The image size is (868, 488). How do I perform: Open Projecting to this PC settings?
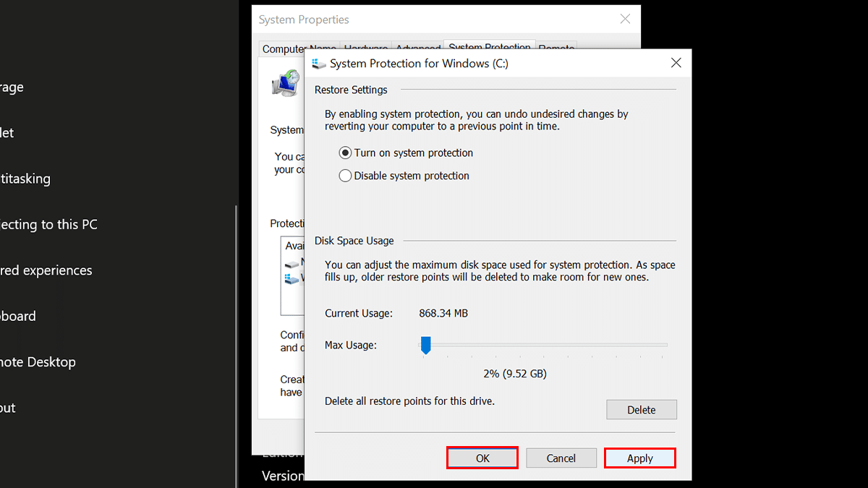(48, 224)
